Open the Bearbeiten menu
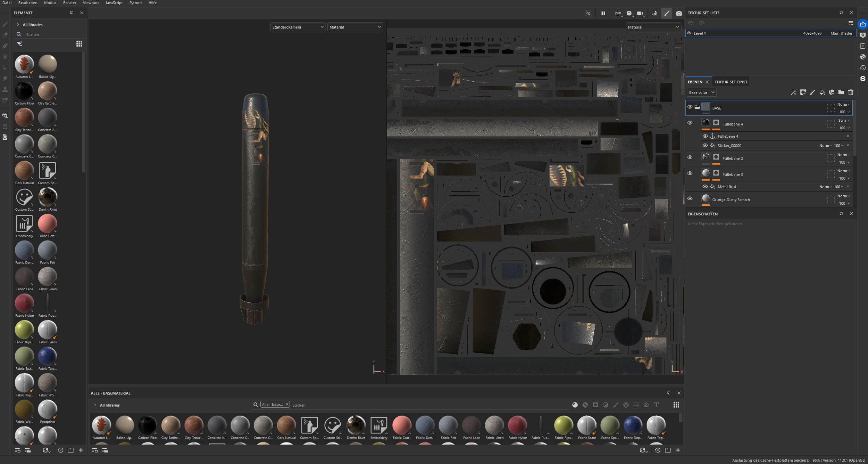Image resolution: width=868 pixels, height=464 pixels. 28,3
